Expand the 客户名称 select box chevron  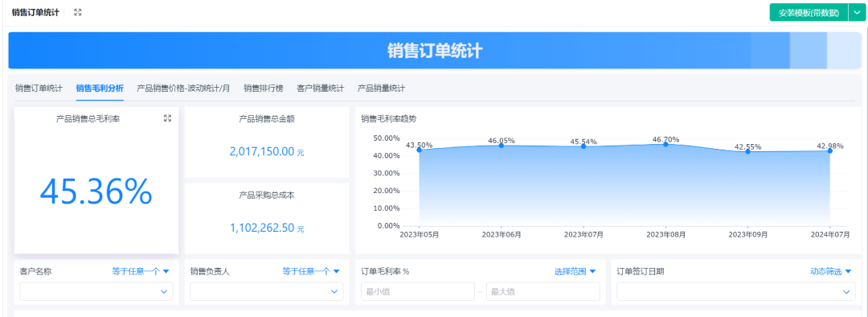(164, 291)
